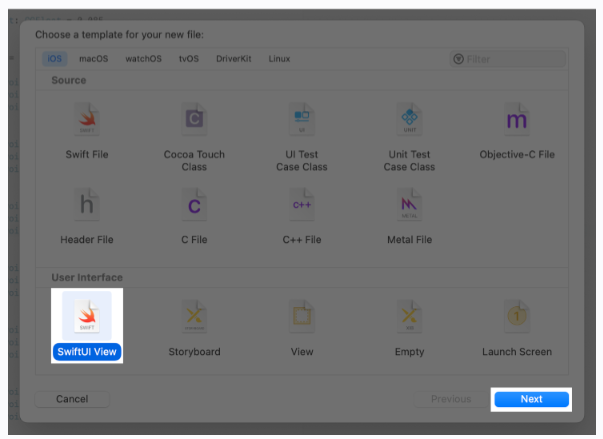Switch to the iOS platform tab
This screenshot has width=603, height=439.
54,59
